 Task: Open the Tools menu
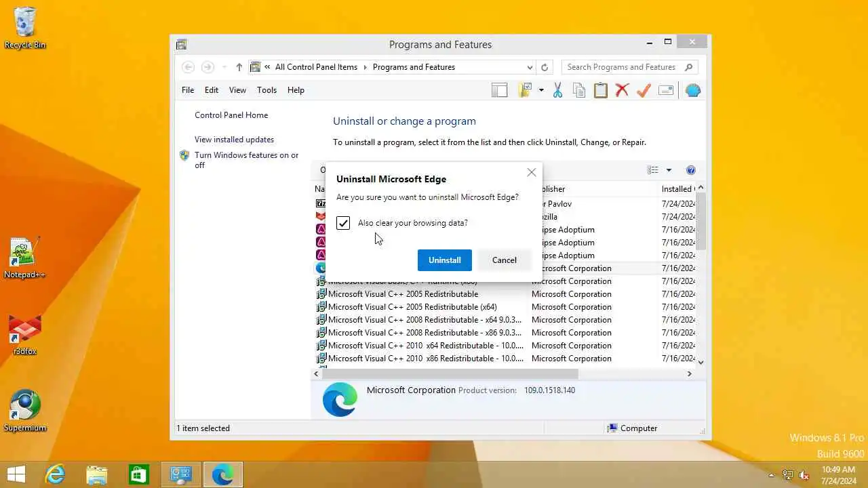(267, 90)
